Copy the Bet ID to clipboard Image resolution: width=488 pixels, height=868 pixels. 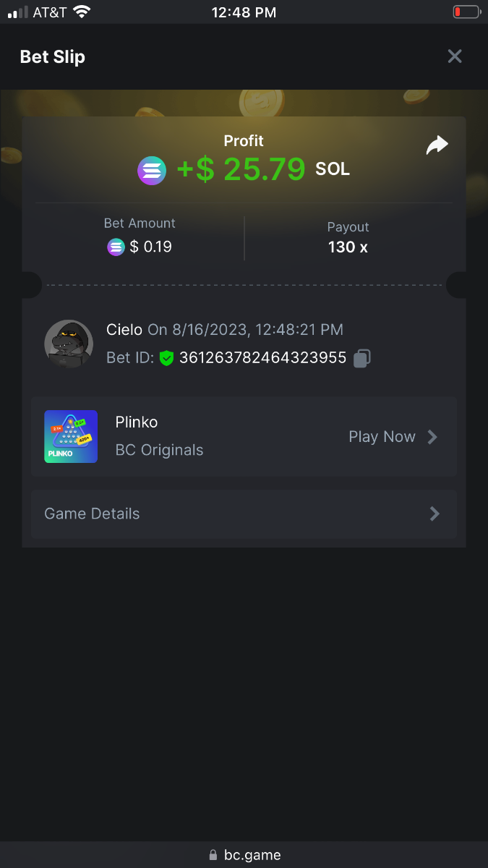click(x=362, y=358)
